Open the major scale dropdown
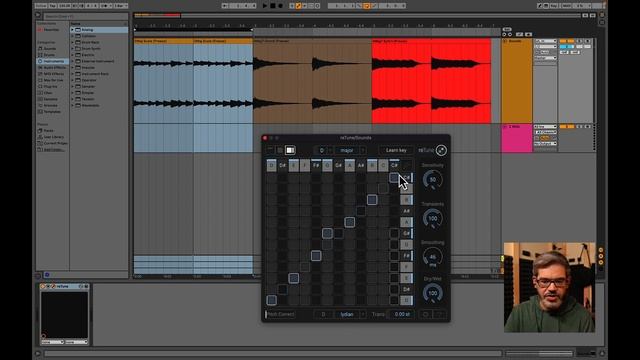 pos(350,150)
